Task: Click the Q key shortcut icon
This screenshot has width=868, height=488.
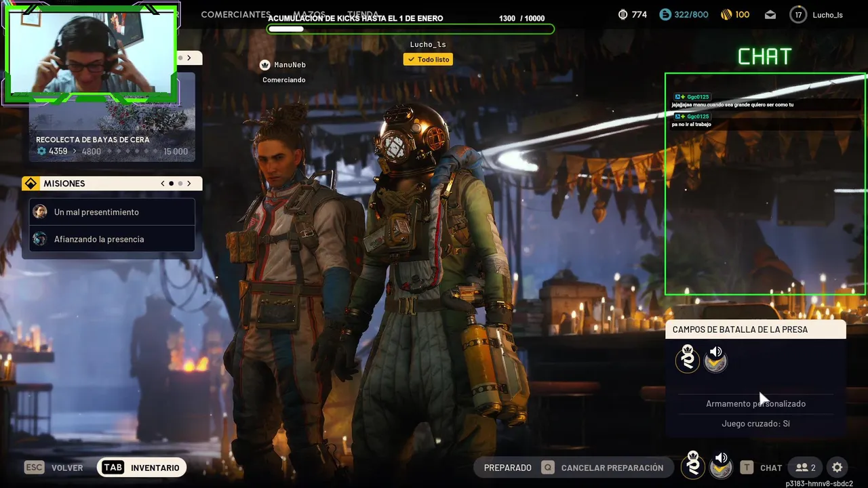Action: pyautogui.click(x=547, y=468)
